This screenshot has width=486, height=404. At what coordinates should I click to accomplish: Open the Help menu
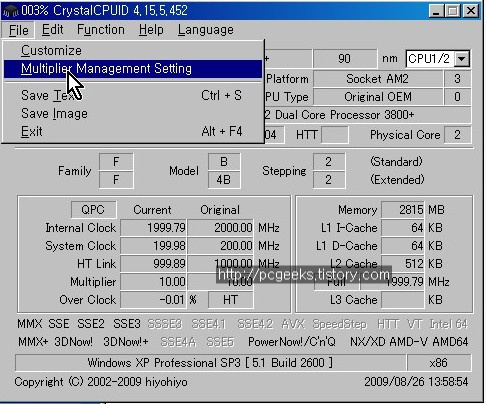[x=151, y=30]
